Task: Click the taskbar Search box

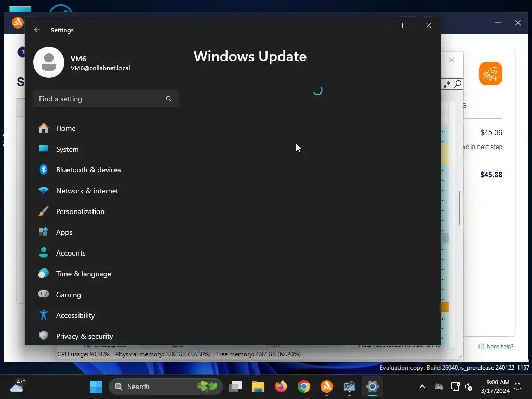Action: coord(165,387)
